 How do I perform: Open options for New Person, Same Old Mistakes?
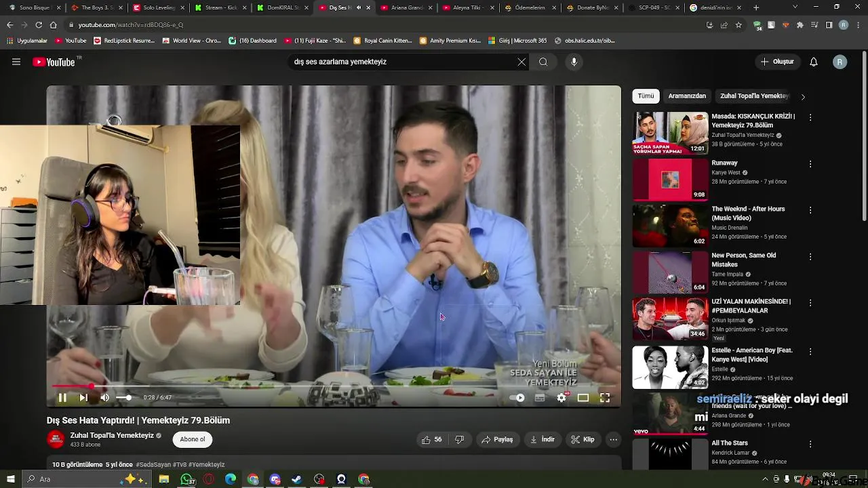click(x=810, y=257)
